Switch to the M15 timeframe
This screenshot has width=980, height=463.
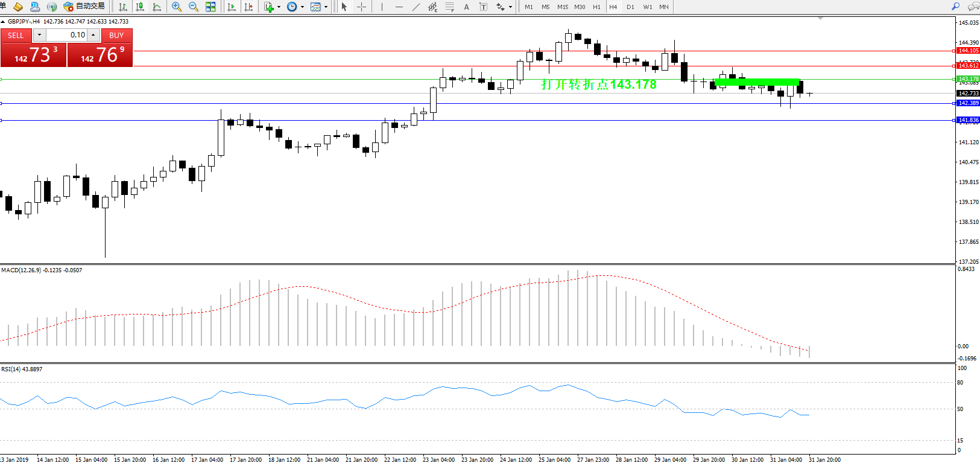pos(562,7)
